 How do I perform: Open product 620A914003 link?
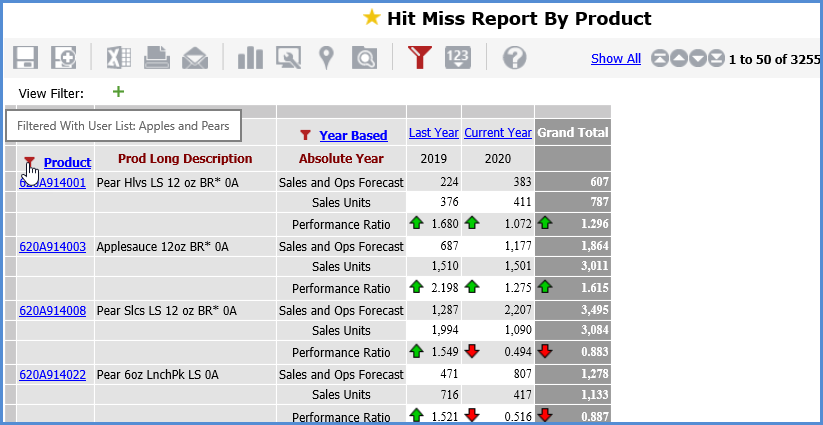(x=52, y=246)
